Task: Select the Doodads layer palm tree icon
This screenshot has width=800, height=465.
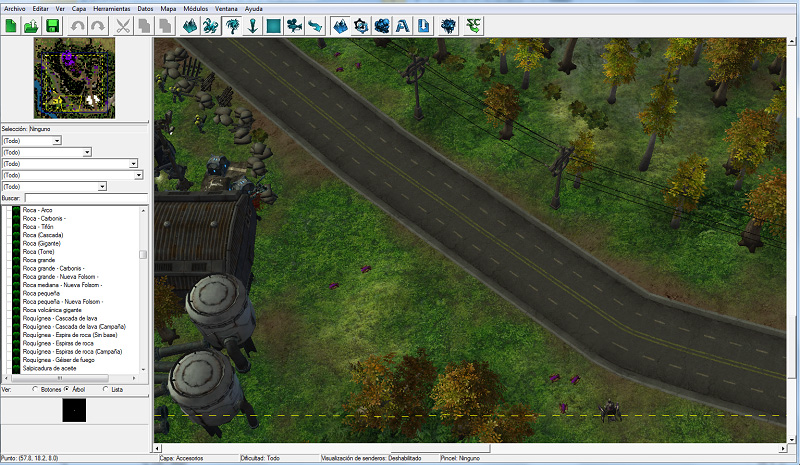Action: [x=232, y=26]
